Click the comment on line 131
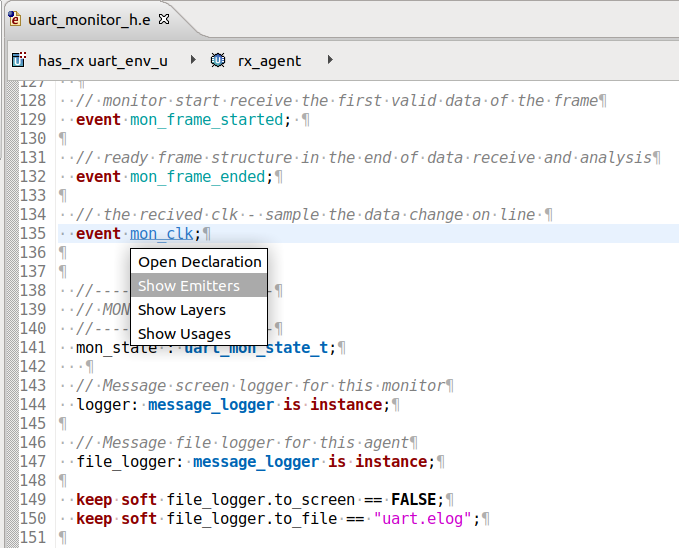 364,158
